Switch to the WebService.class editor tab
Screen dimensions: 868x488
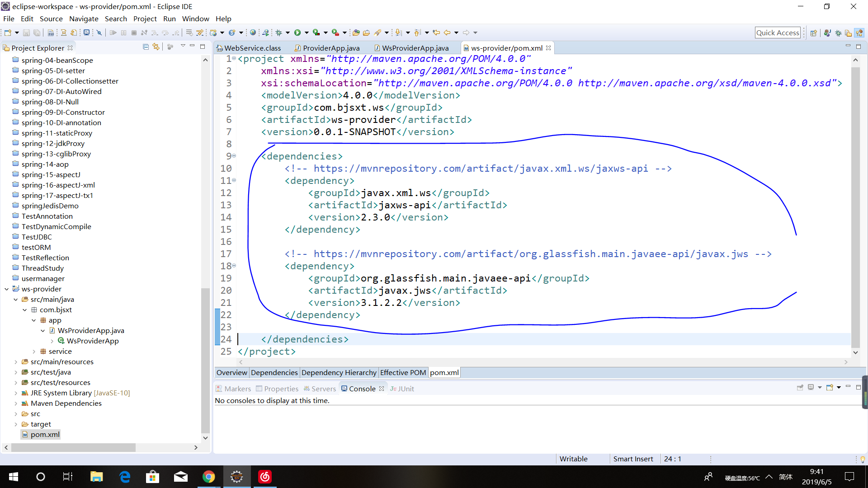249,48
